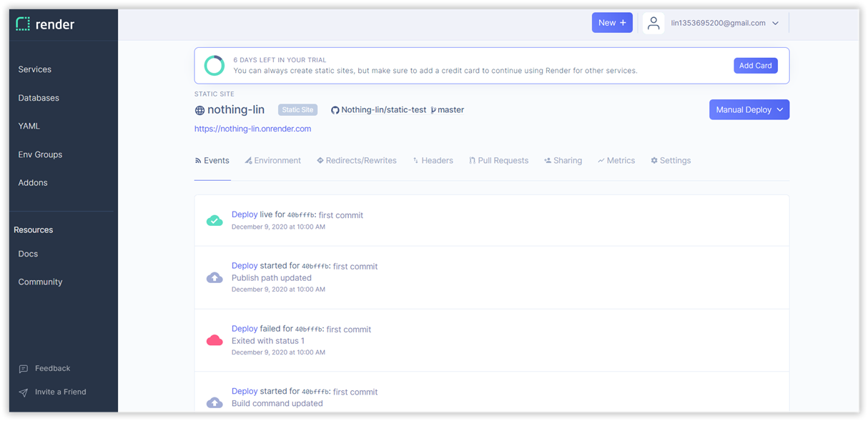Click the GitHub icon beside Nothing-lin/static-test
This screenshot has height=421, width=868.
click(x=335, y=110)
